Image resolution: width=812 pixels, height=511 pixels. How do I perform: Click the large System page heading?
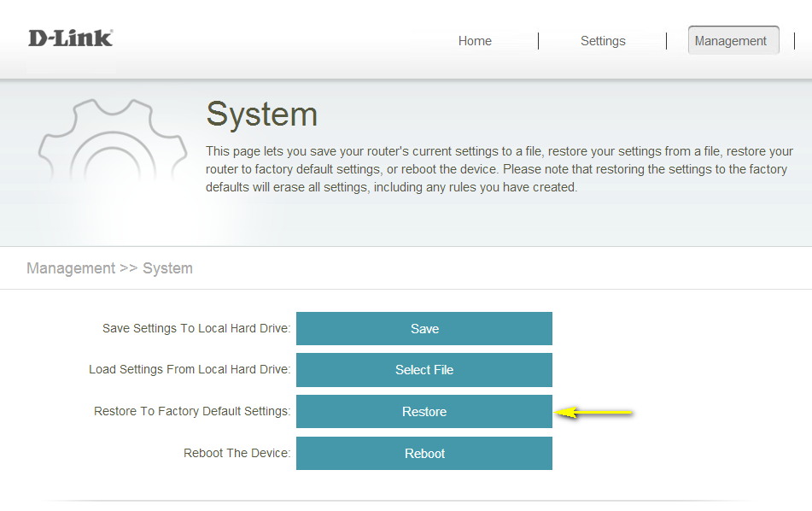262,115
